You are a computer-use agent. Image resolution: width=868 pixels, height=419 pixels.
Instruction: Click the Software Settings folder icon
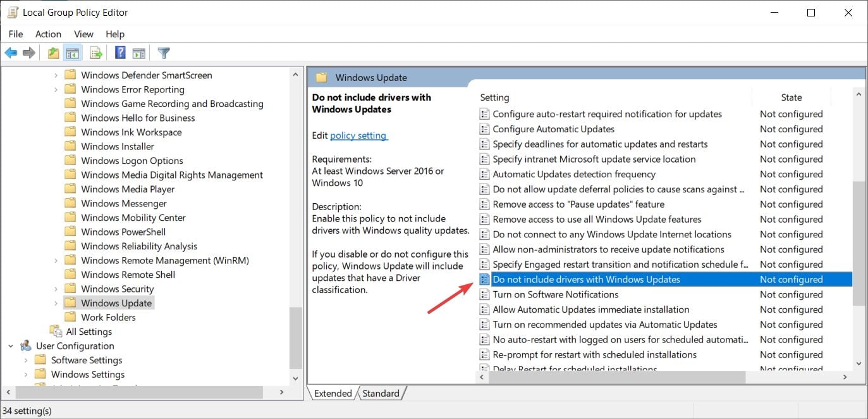tap(40, 360)
